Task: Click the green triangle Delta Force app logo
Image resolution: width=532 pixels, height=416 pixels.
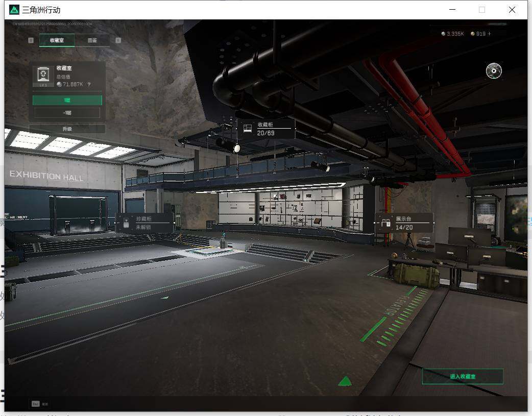Action: 14,10
